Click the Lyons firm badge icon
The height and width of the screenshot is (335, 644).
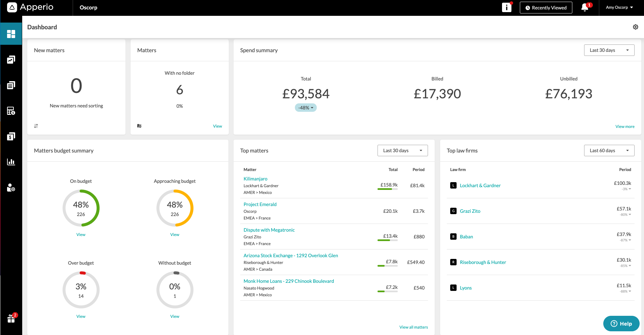453,288
